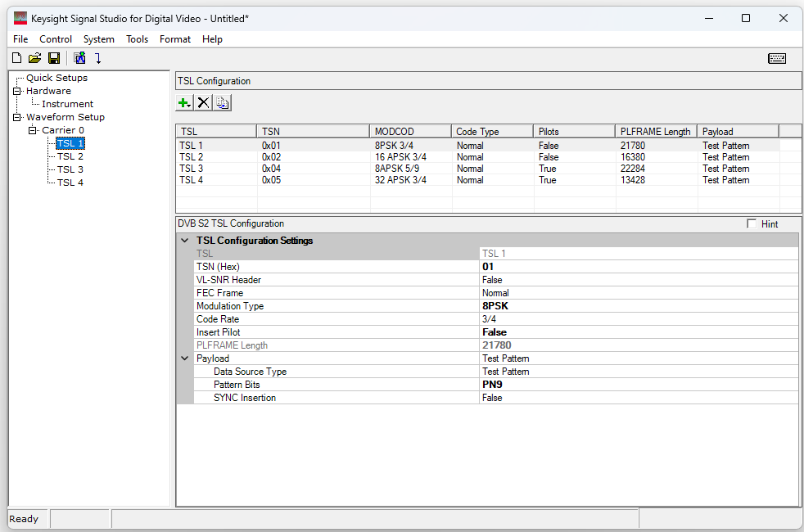
Task: Click the Ready status bar text
Action: tap(24, 519)
